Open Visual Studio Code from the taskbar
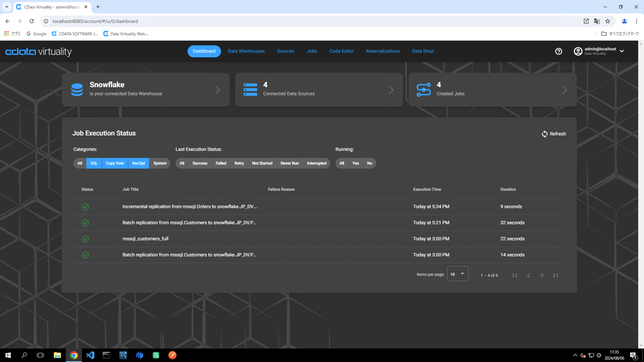The width and height of the screenshot is (644, 362). point(90,355)
